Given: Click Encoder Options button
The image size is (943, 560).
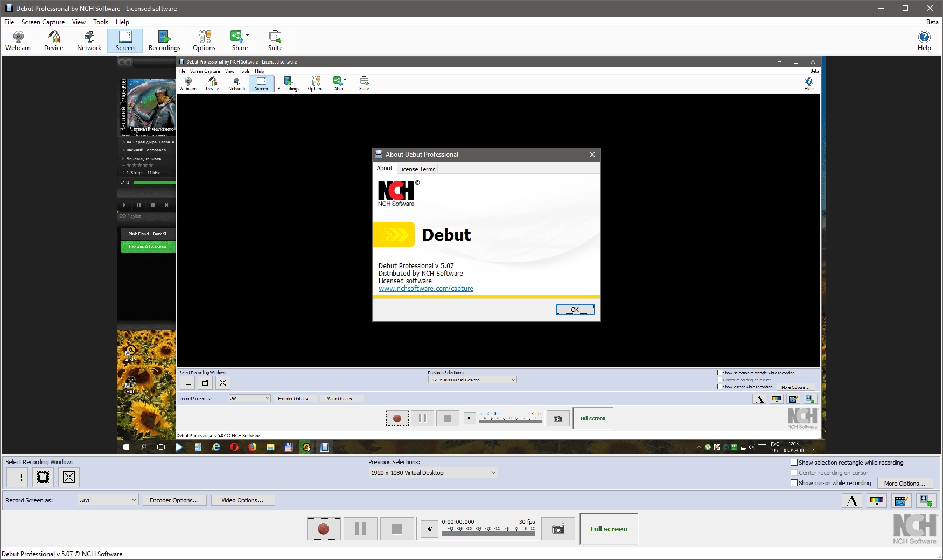Looking at the screenshot, I should [x=174, y=500].
